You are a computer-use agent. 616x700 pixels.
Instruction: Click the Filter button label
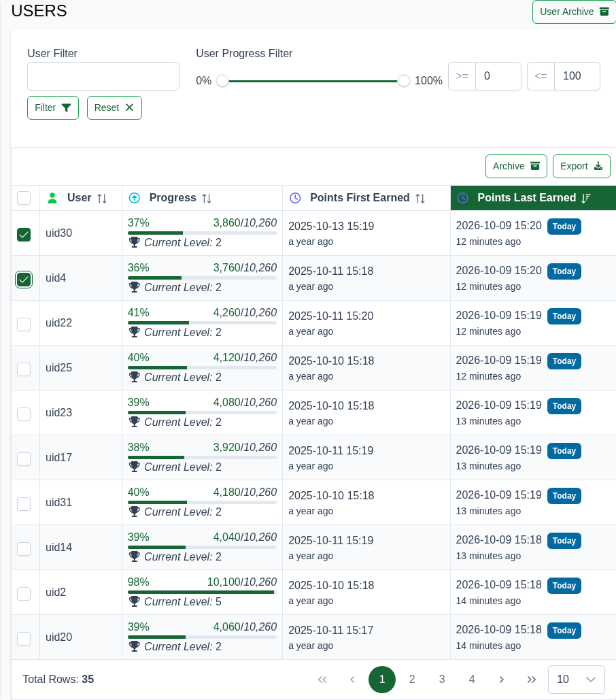tap(45, 107)
